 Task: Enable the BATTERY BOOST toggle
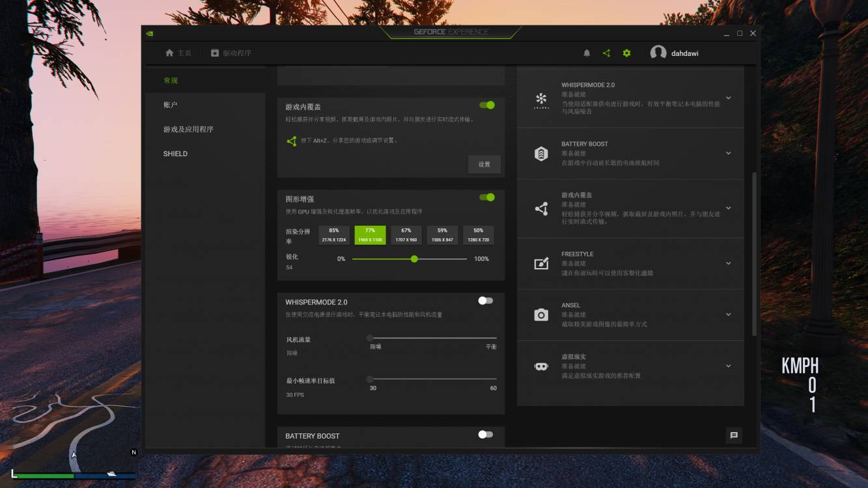coord(486,435)
